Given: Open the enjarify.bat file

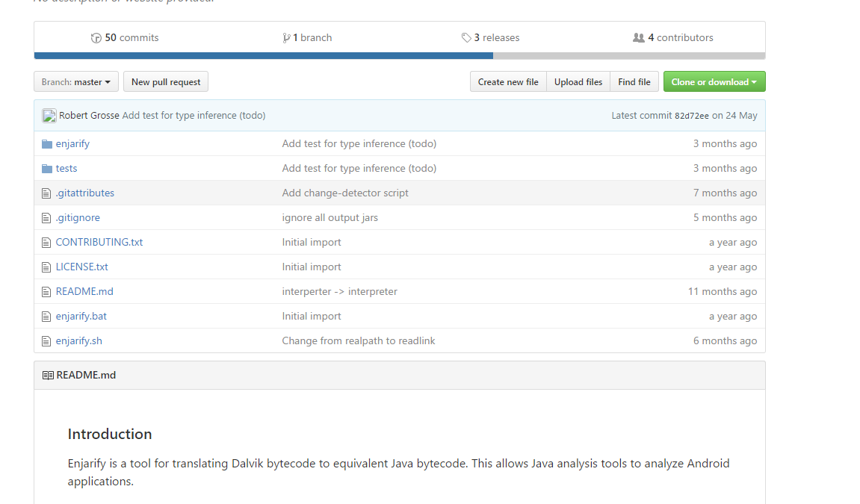Looking at the screenshot, I should point(81,316).
